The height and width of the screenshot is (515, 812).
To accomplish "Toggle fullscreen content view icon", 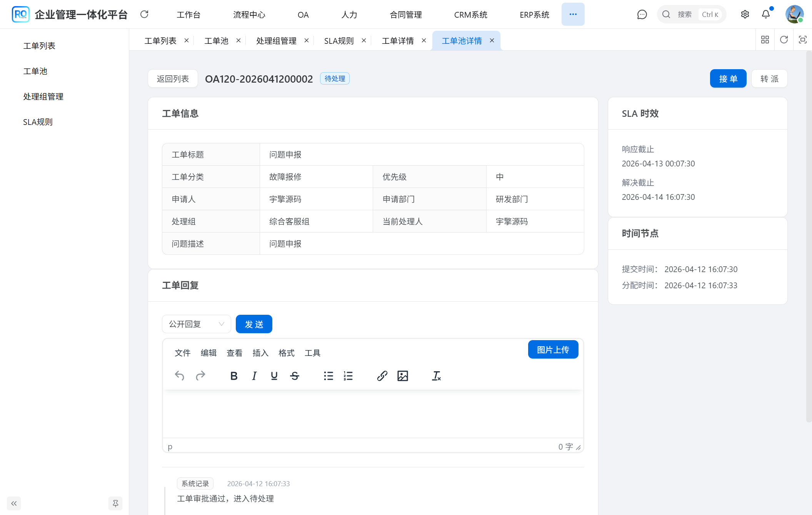I will coord(802,40).
